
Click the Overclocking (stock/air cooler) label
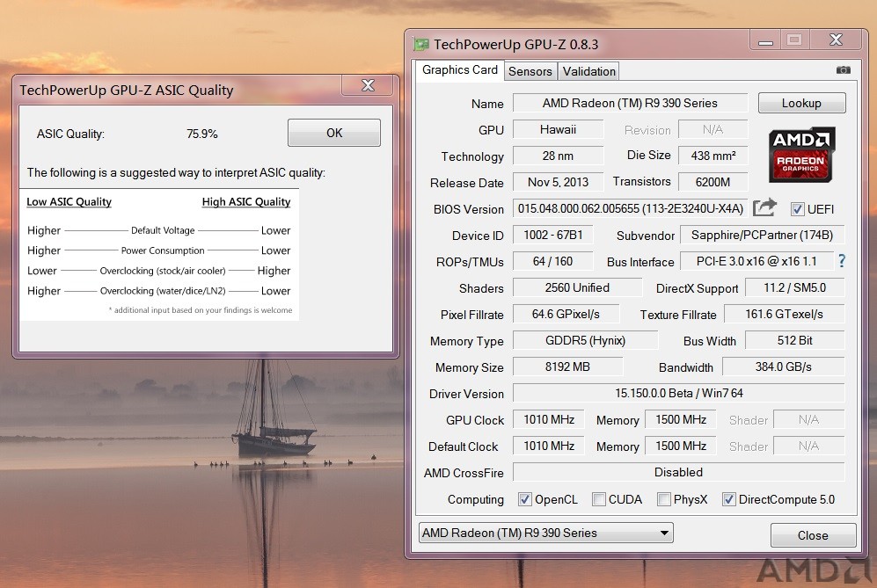(x=163, y=271)
